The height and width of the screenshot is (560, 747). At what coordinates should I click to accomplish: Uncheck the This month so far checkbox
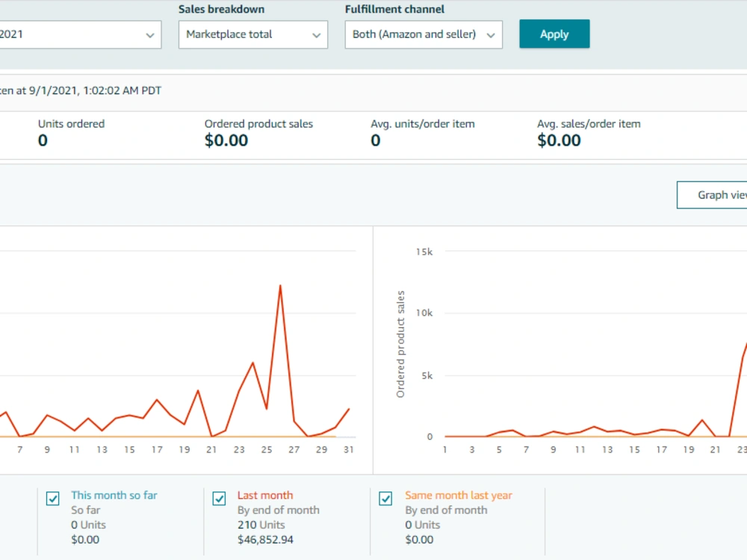pos(53,499)
